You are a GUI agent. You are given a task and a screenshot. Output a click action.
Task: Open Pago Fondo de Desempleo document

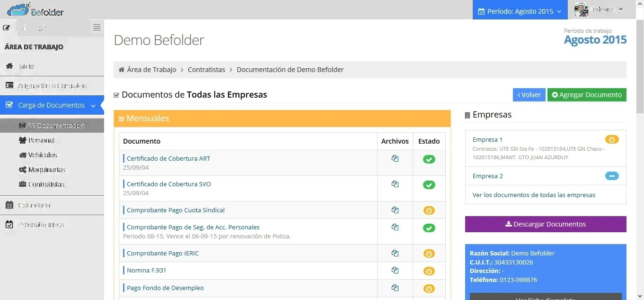(x=165, y=288)
